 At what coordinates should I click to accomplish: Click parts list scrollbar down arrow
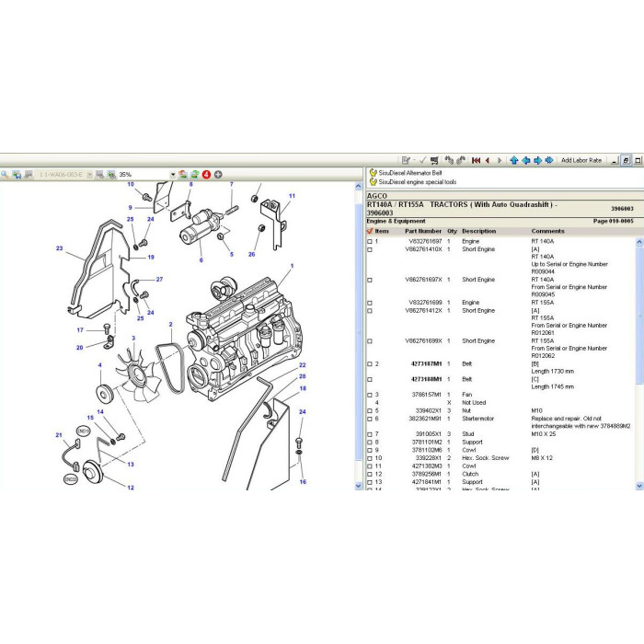tap(639, 486)
